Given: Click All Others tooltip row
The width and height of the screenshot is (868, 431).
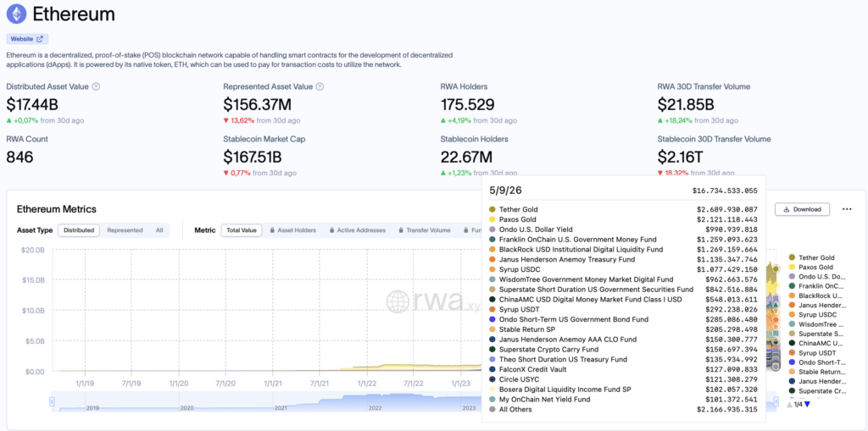Looking at the screenshot, I should point(623,410).
